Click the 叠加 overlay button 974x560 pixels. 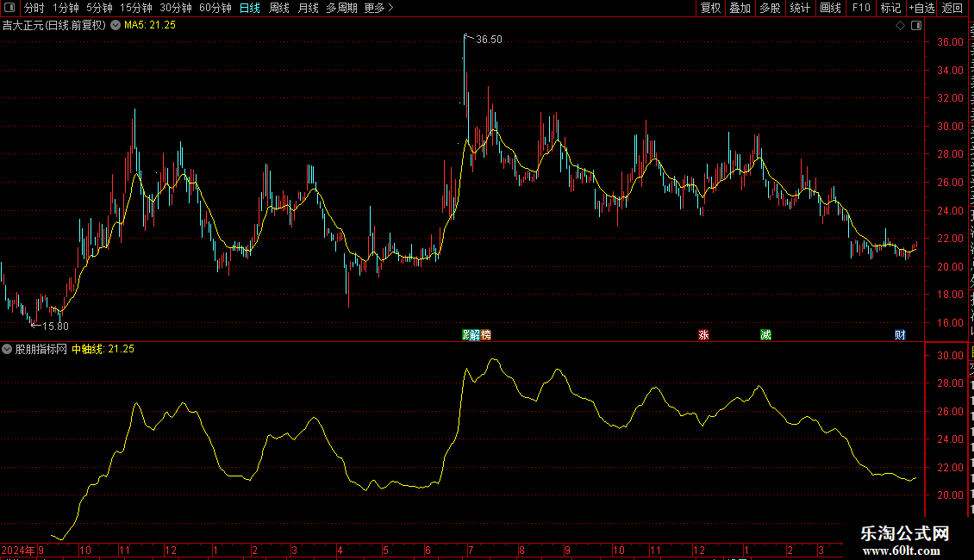(x=740, y=8)
